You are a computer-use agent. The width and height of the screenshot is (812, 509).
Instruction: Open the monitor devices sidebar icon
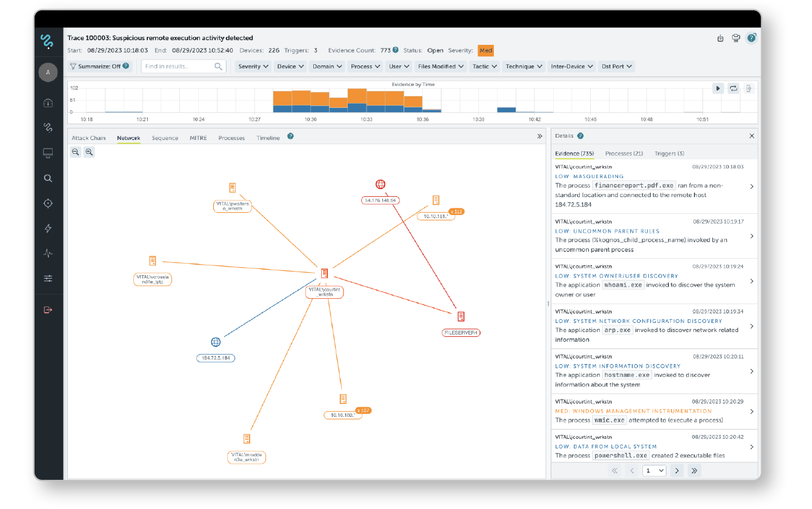click(x=48, y=153)
